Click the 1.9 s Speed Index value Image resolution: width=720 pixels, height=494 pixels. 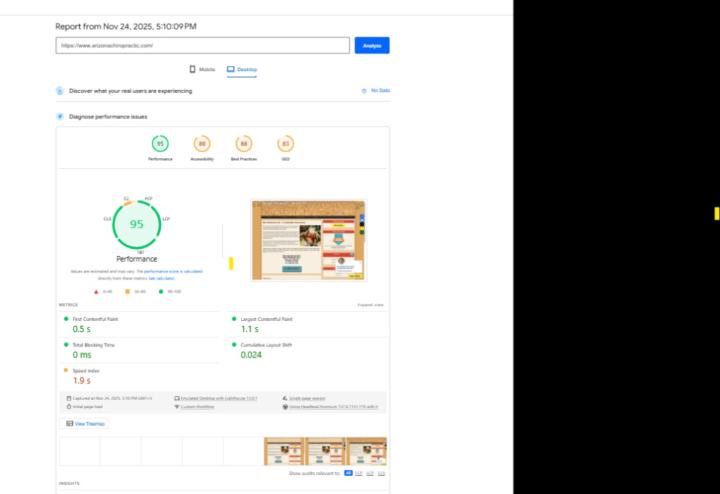[x=82, y=381]
